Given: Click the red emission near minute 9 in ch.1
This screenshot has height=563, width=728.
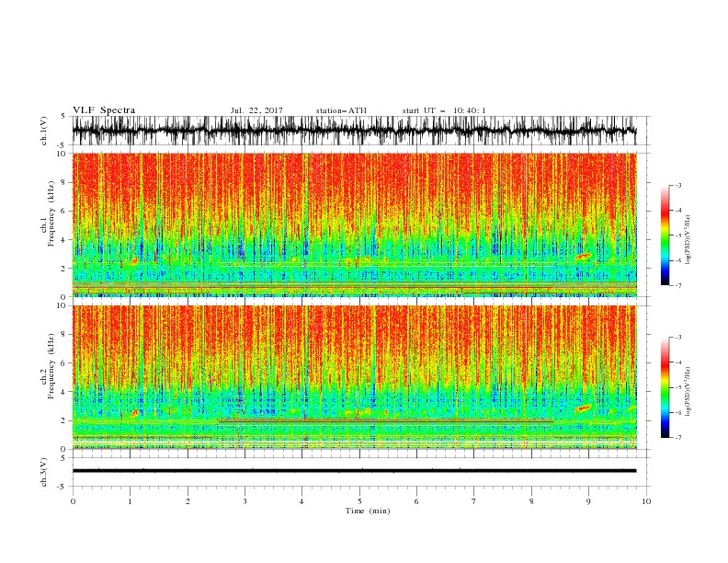Looking at the screenshot, I should [x=583, y=256].
